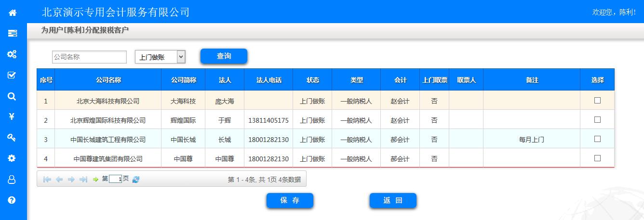Go to previous page in pager
The image size is (644, 220).
(59, 179)
